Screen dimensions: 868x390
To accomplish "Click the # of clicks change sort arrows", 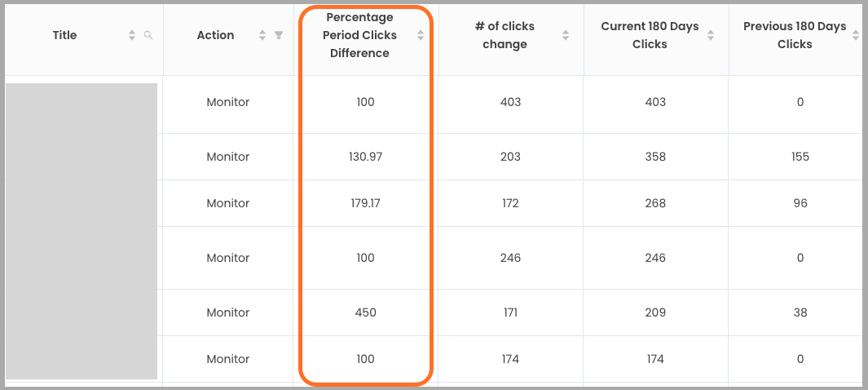I will 566,35.
